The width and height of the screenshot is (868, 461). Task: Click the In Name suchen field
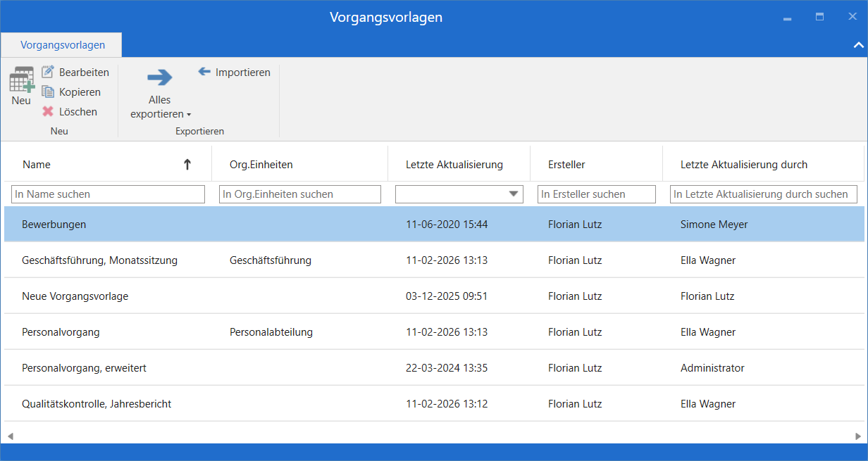(108, 194)
